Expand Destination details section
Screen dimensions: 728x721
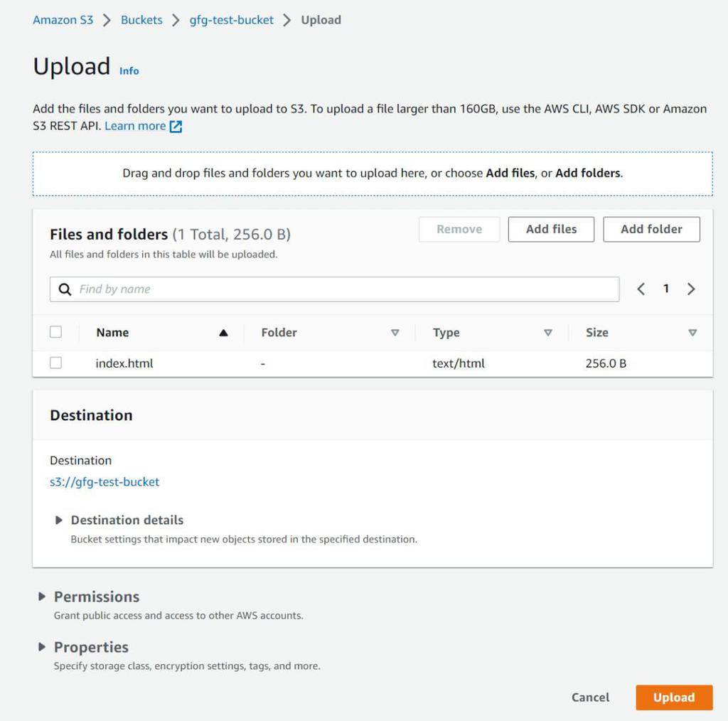59,520
